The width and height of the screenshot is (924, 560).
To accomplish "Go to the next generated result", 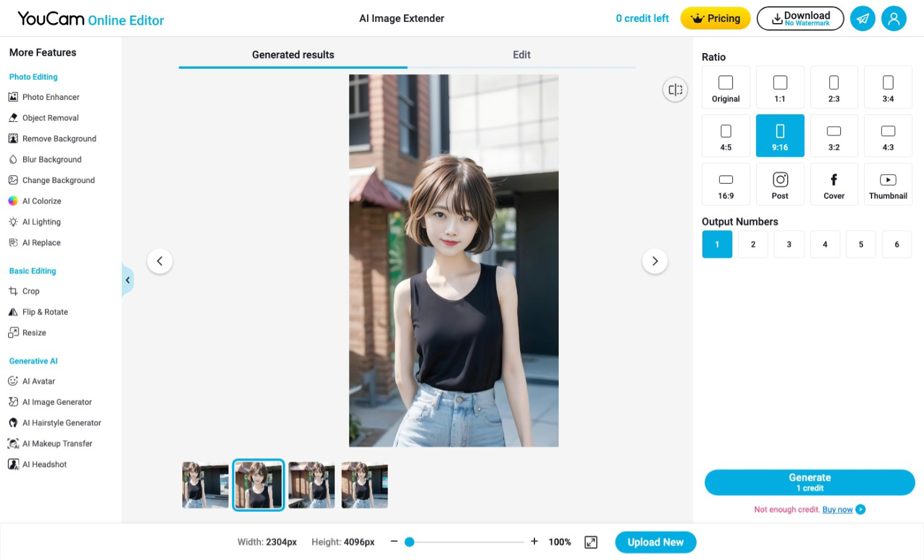I will point(655,261).
